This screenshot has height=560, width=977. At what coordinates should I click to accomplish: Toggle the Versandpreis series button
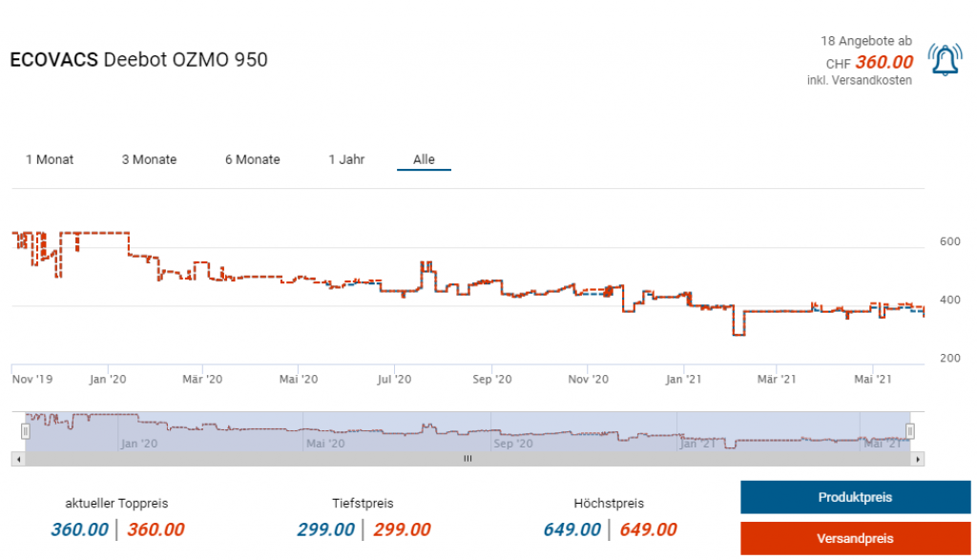pos(855,538)
